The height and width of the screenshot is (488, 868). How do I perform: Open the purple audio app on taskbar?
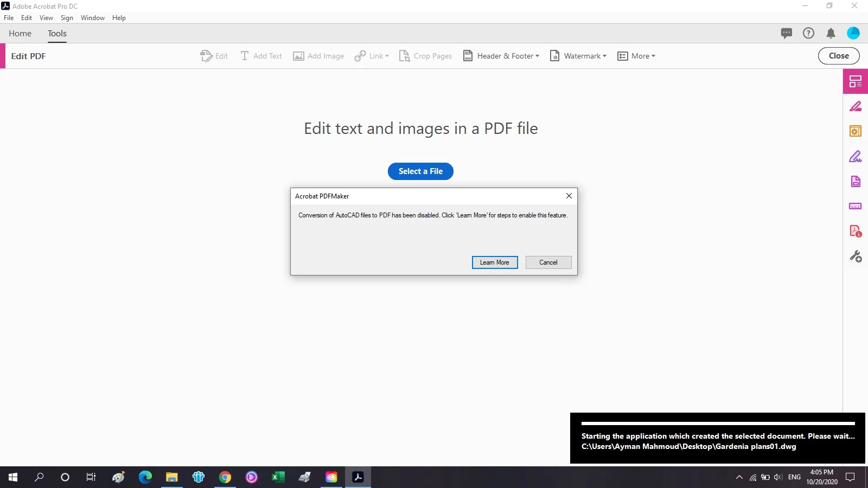(251, 477)
